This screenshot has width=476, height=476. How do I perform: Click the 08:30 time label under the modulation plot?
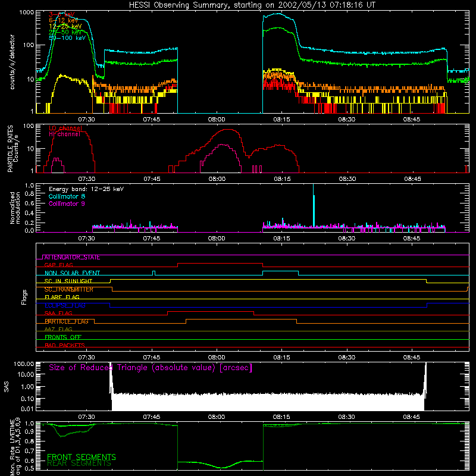point(347,239)
